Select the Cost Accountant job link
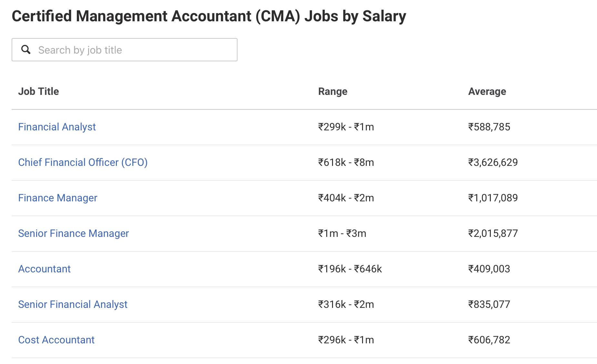597x364 pixels. (x=56, y=339)
